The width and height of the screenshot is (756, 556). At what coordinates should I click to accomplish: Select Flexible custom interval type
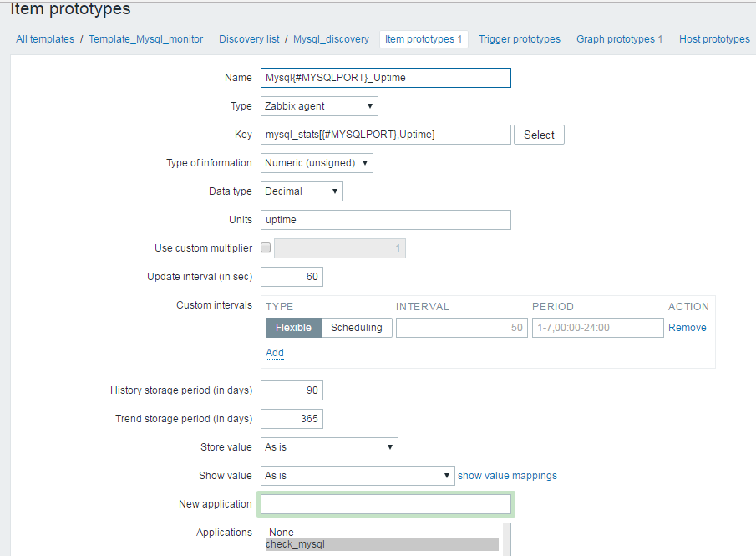point(293,328)
